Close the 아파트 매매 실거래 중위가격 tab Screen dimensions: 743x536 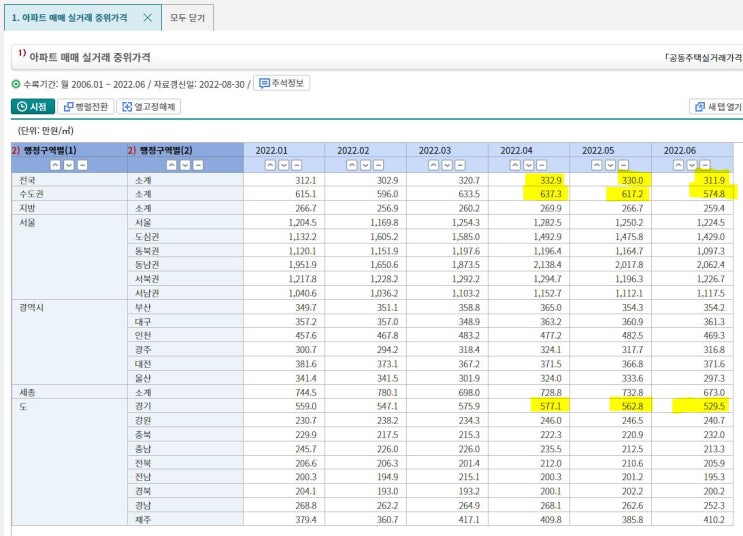click(x=147, y=18)
